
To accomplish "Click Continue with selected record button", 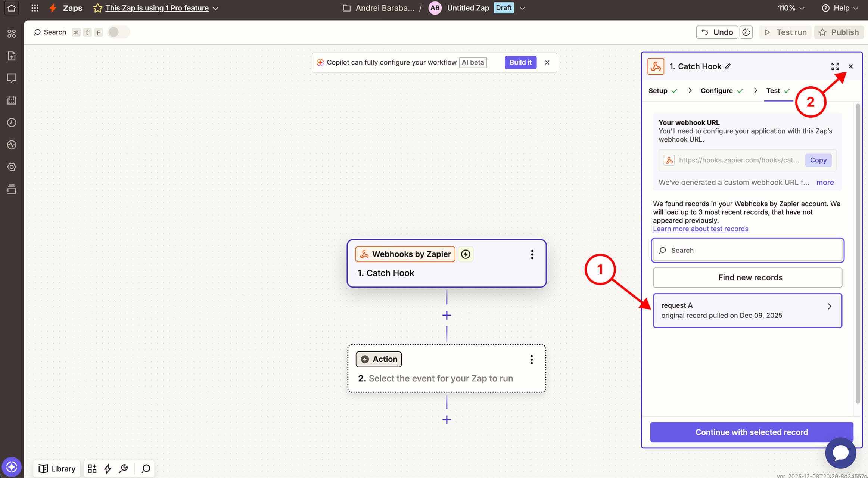I will pyautogui.click(x=751, y=432).
